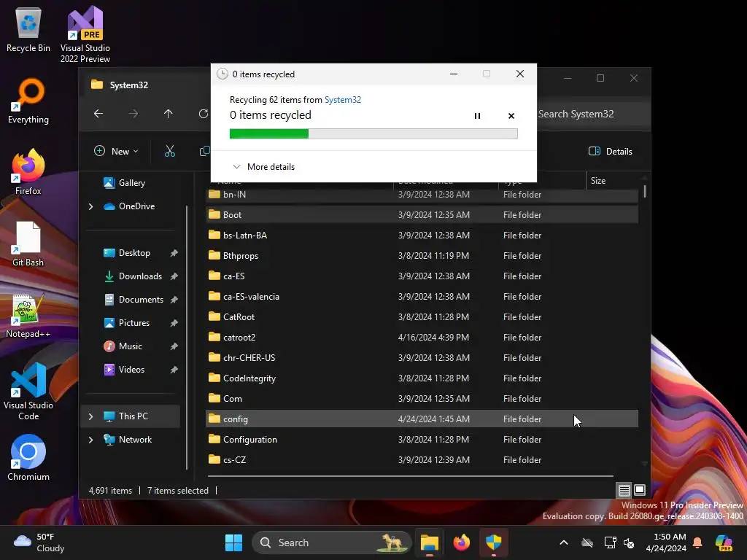
Task: Open Desktop quick access folder
Action: 127,253
